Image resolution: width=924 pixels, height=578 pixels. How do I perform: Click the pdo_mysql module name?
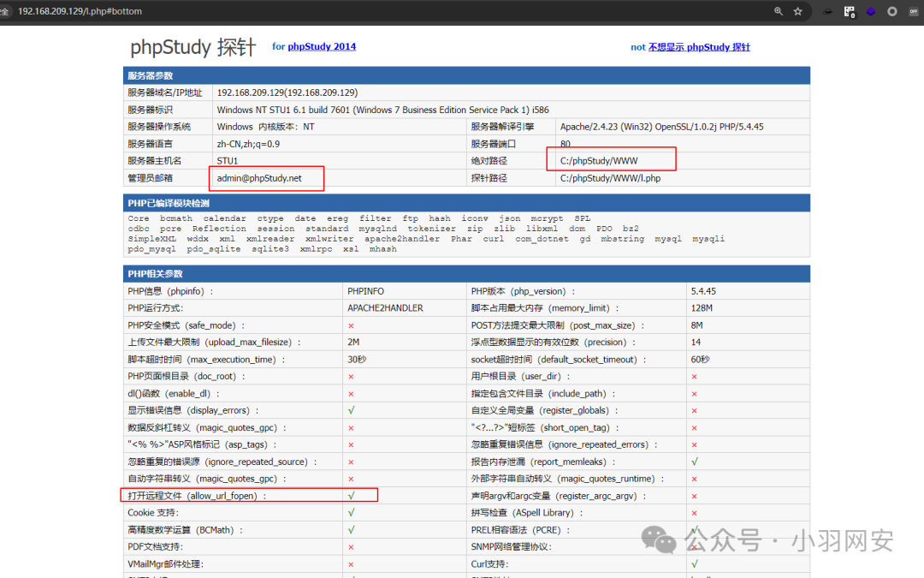pyautogui.click(x=151, y=249)
